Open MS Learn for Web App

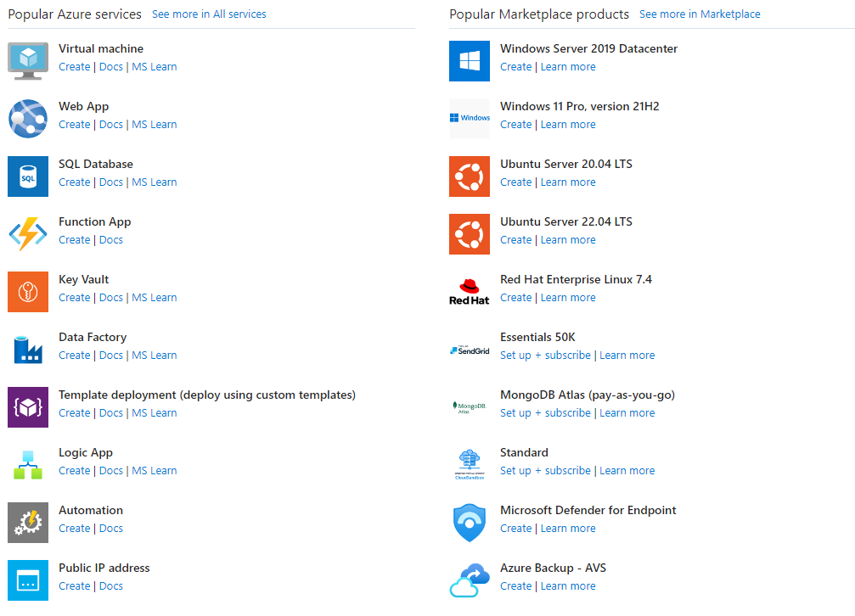(155, 124)
